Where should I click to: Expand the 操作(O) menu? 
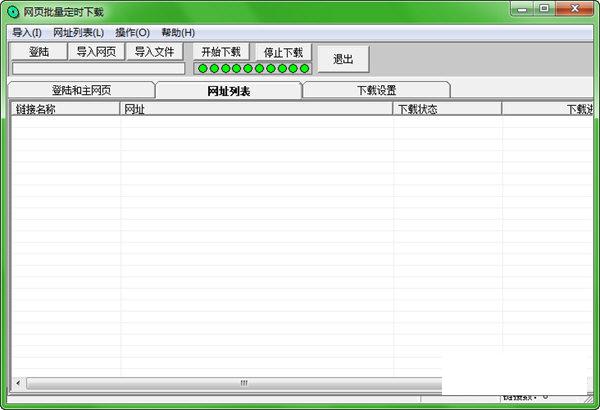132,32
